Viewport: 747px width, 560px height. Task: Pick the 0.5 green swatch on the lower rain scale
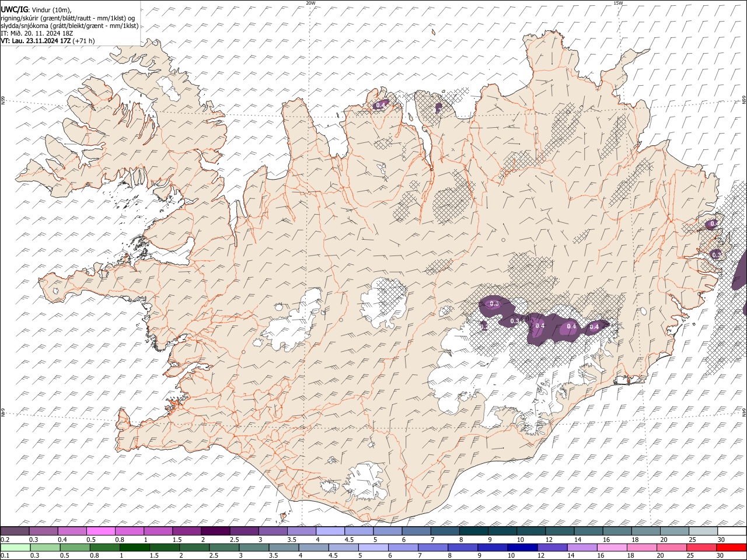click(x=75, y=547)
